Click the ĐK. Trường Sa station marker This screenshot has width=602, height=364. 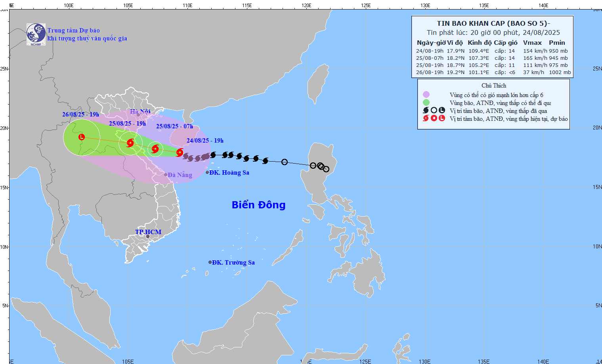click(210, 262)
